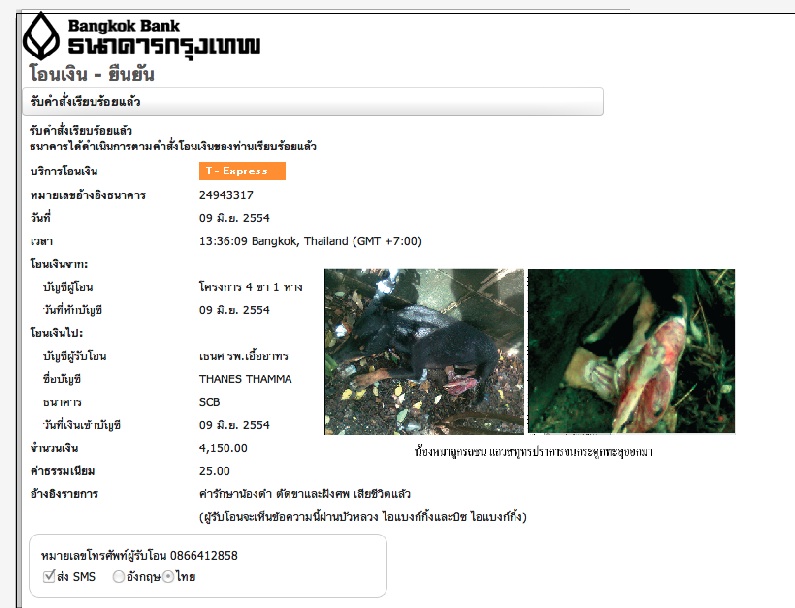Click the รับคำสั่งเรียบร้อยแล้ว status banner bar
The width and height of the screenshot is (795, 608).
[x=313, y=101]
